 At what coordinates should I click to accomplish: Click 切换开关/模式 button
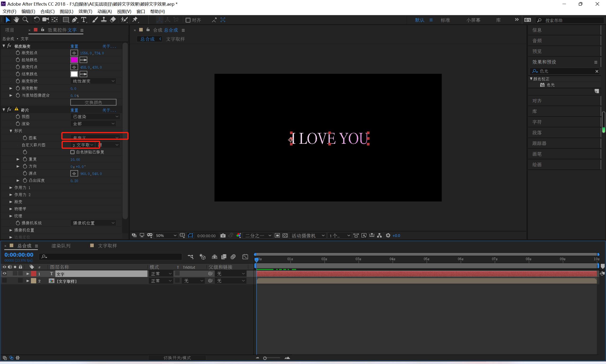(x=177, y=358)
